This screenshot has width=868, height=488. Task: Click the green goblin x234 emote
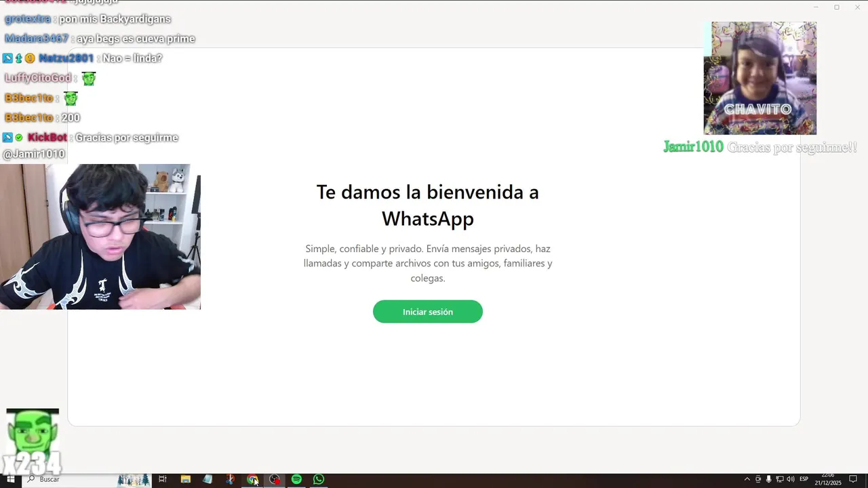pyautogui.click(x=32, y=441)
